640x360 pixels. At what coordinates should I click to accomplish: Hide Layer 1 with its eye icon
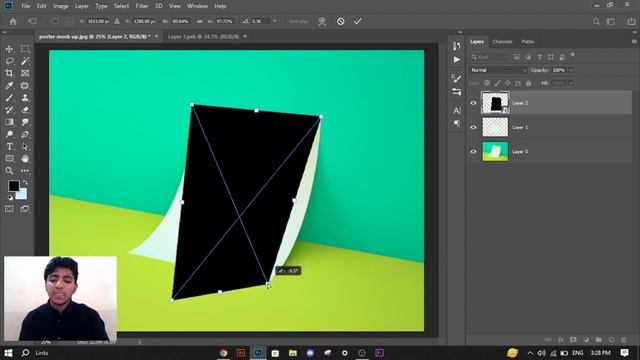point(473,127)
